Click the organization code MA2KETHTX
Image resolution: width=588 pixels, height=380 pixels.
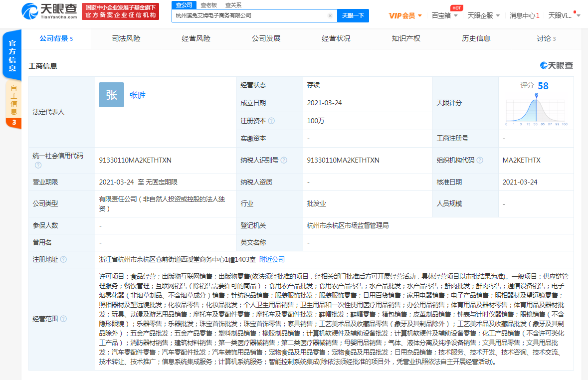pyautogui.click(x=521, y=160)
